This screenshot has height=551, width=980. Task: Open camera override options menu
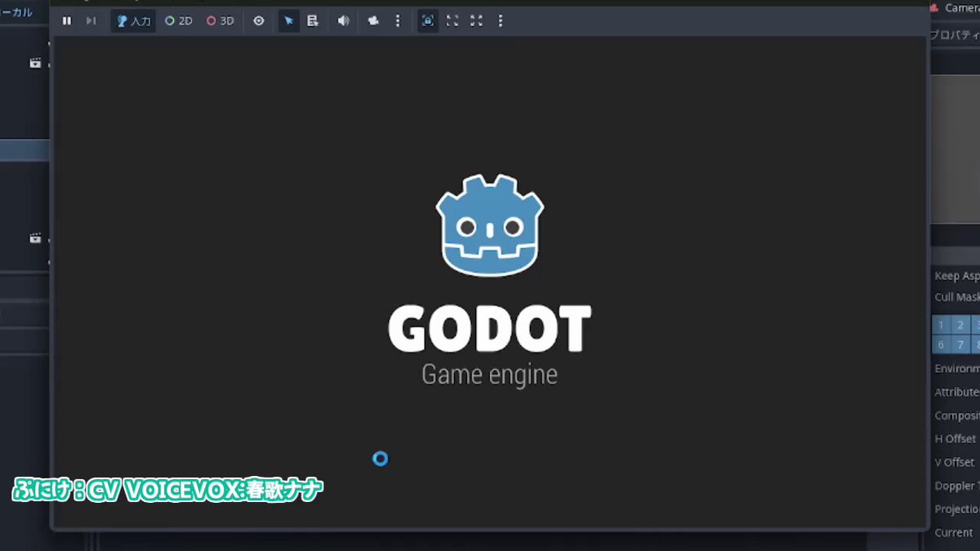(x=398, y=21)
